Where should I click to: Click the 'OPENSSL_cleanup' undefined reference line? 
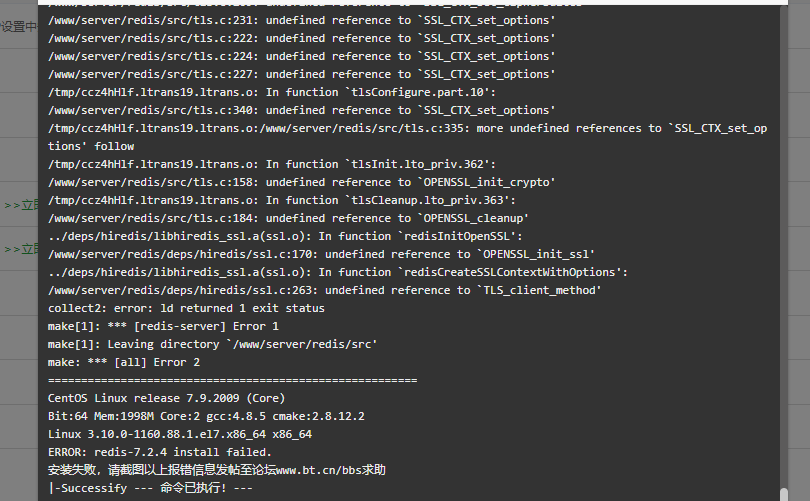coord(288,218)
